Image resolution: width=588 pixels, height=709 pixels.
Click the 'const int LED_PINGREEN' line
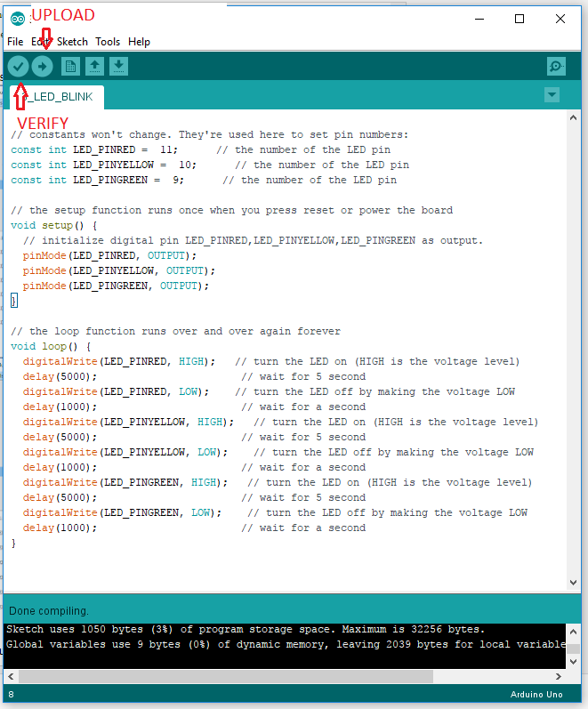tap(204, 180)
